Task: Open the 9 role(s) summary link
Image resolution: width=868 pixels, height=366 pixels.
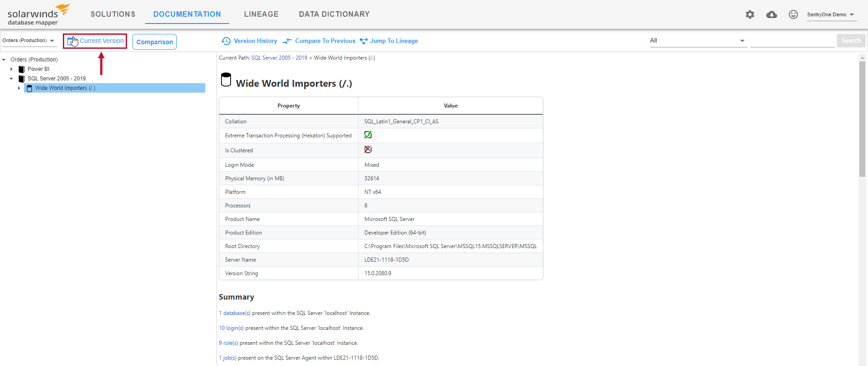Action: (x=228, y=343)
